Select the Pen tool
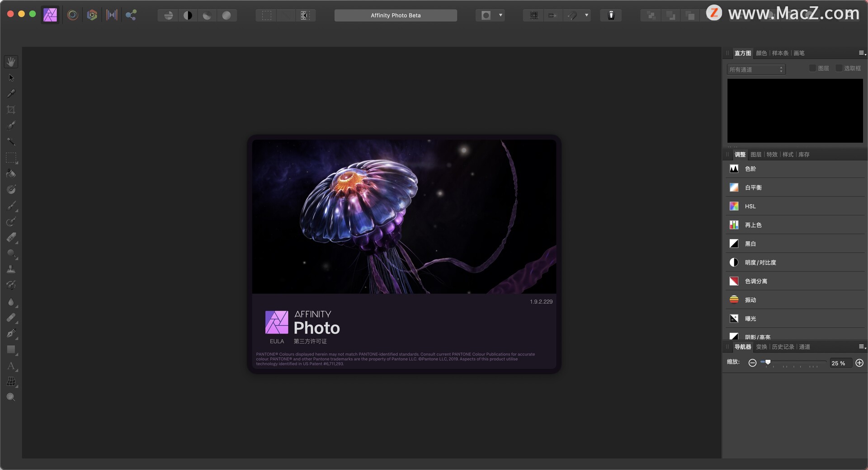 tap(11, 334)
